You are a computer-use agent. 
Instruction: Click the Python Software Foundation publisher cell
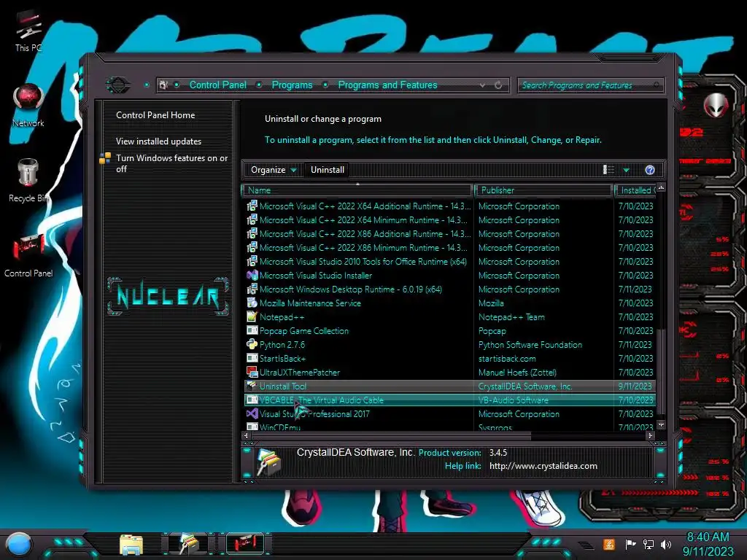(x=530, y=344)
